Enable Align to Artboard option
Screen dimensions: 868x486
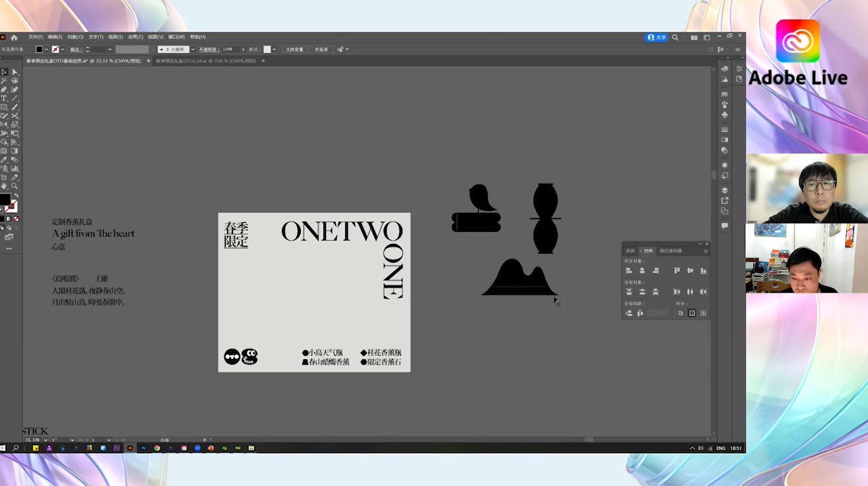click(680, 313)
